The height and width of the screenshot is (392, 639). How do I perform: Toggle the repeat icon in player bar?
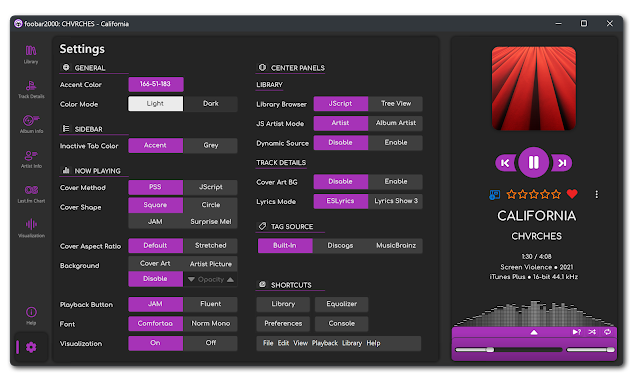coord(608,332)
